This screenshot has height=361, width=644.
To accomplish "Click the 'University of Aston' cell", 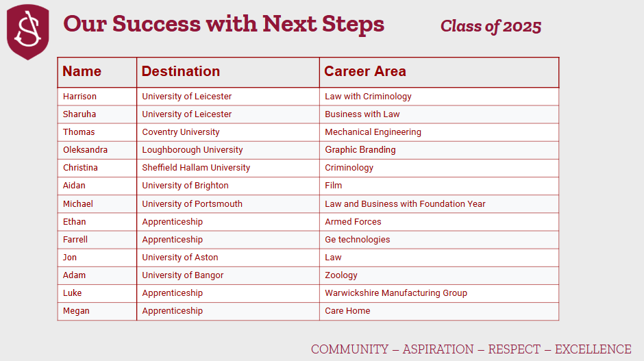I will click(180, 258).
